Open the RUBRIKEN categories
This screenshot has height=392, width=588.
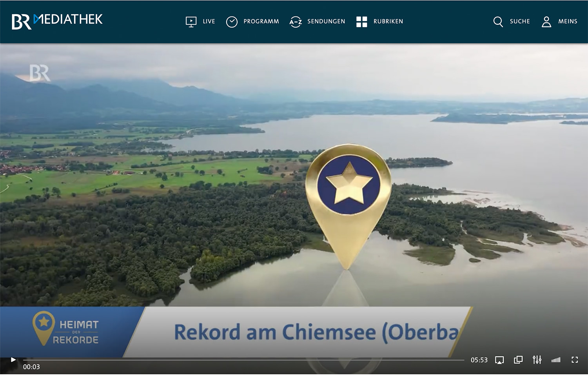coord(388,22)
